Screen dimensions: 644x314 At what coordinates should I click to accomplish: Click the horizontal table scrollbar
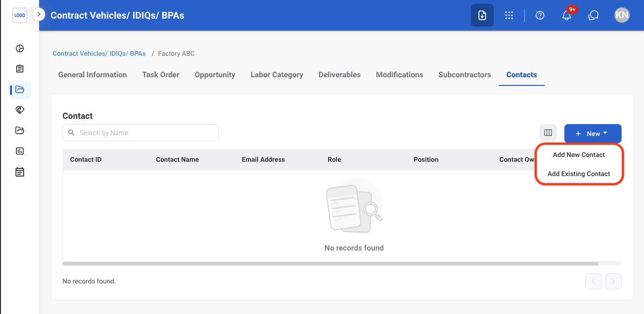pyautogui.click(x=330, y=263)
